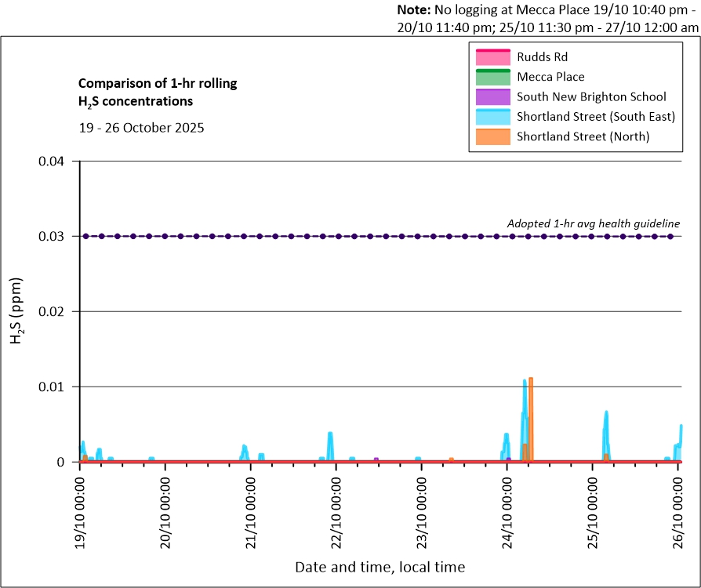Click the cyan Shortland Street (South East) swatch
This screenshot has height=588, width=701.
[x=492, y=117]
